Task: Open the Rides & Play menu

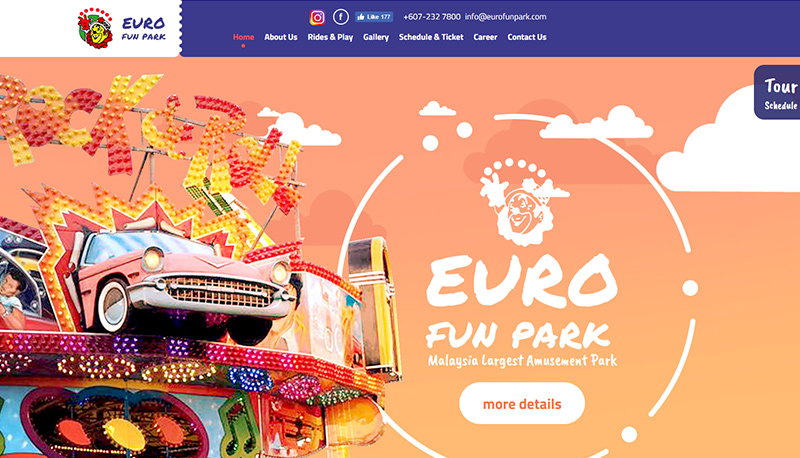Action: coord(330,37)
